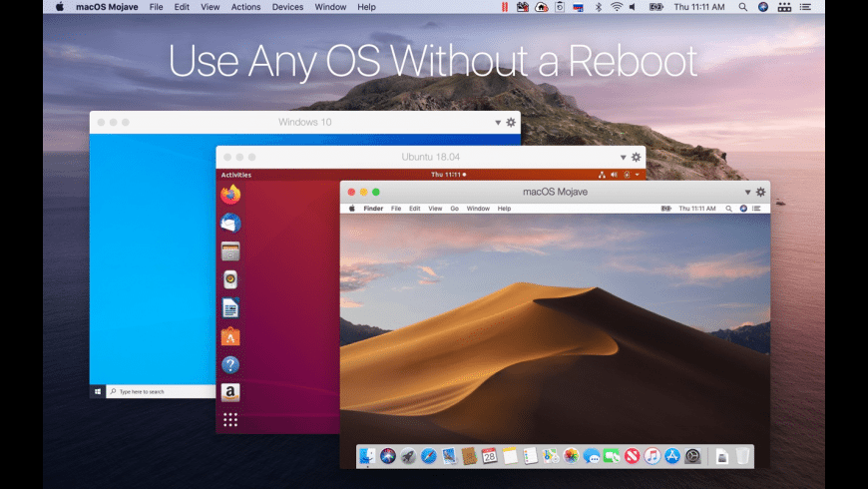Screen dimensions: 868x489
Task: Open the document stack icon in the dock
Action: point(722,456)
